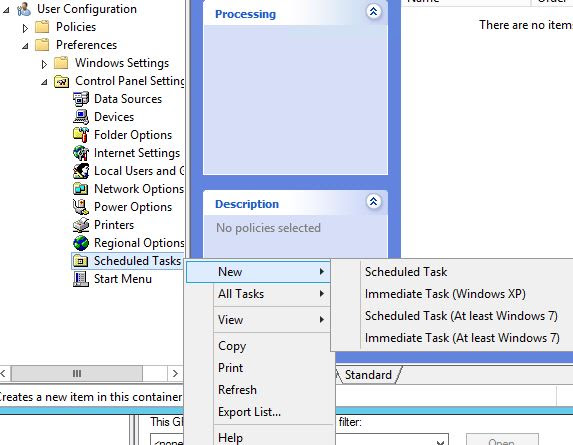Select the Network Options icon

(x=81, y=189)
